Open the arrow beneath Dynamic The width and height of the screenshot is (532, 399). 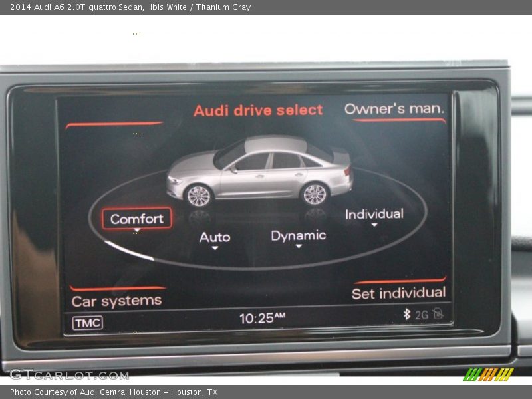[x=299, y=245]
